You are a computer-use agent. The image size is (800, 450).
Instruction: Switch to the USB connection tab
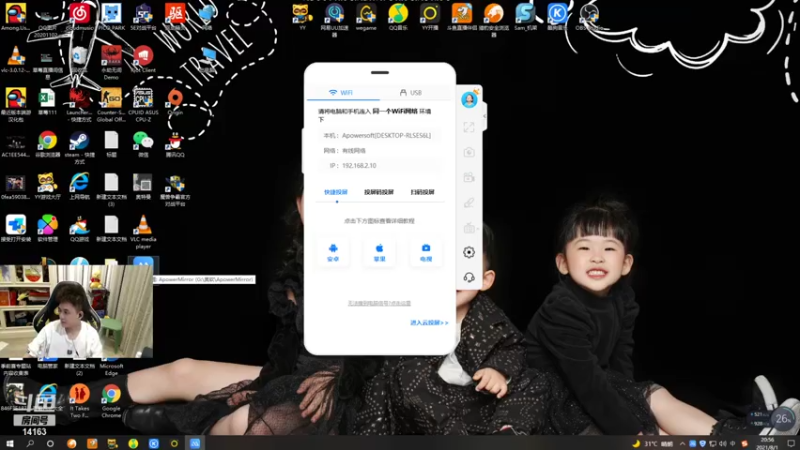pyautogui.click(x=410, y=92)
